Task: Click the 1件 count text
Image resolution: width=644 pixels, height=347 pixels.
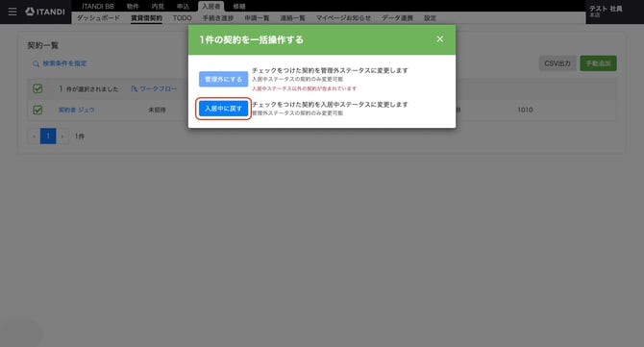Action: [x=80, y=136]
